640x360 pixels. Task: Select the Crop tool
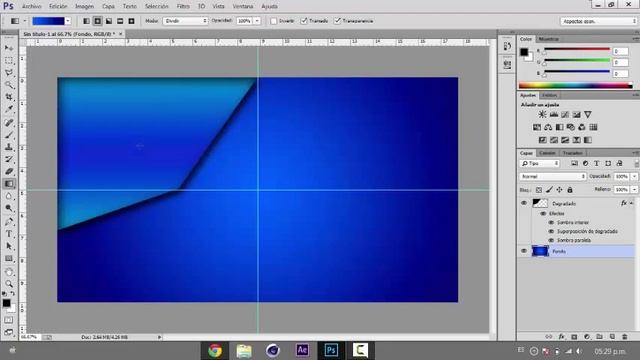[9, 97]
